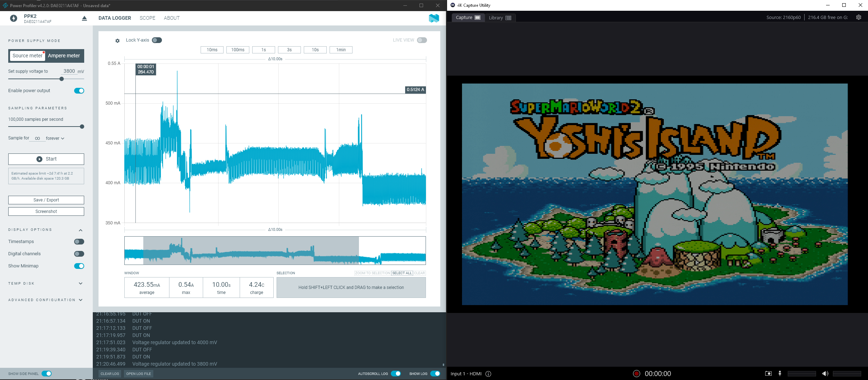Toggle AUTOSCROLL LOG switch
This screenshot has width=868, height=380.
coord(396,374)
